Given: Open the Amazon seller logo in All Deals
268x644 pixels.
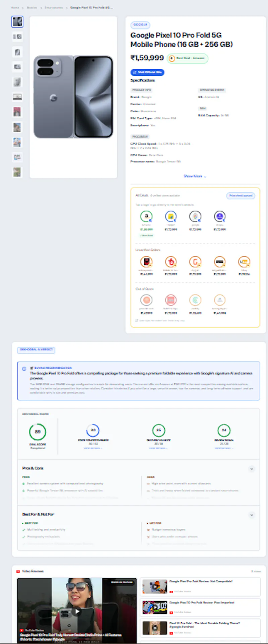Looking at the screenshot, I should pyautogui.click(x=146, y=216).
